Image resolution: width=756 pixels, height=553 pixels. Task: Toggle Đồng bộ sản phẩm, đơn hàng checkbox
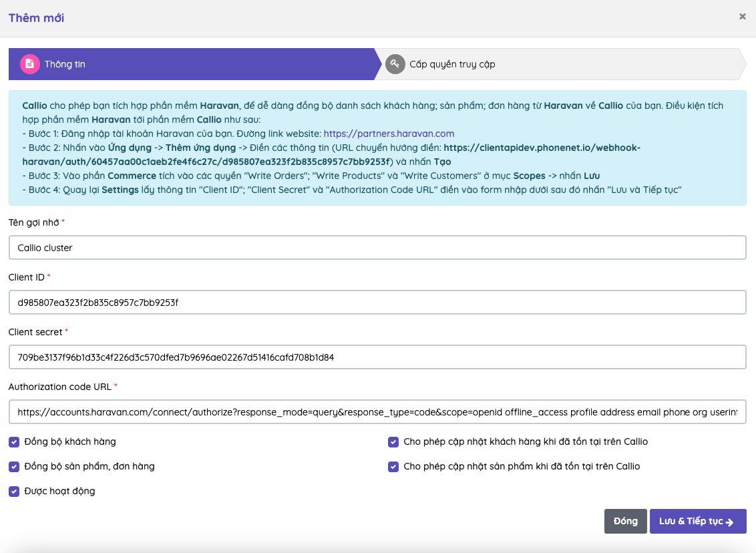coord(14,466)
